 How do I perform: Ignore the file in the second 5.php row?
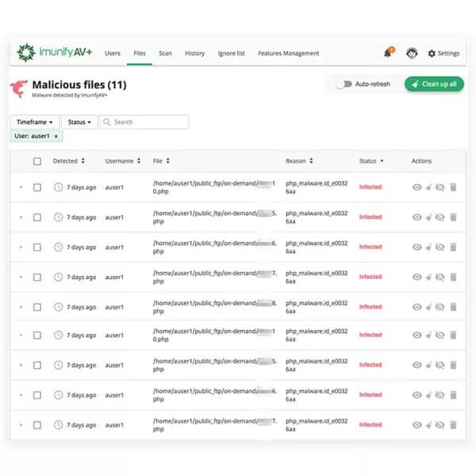[x=440, y=365]
